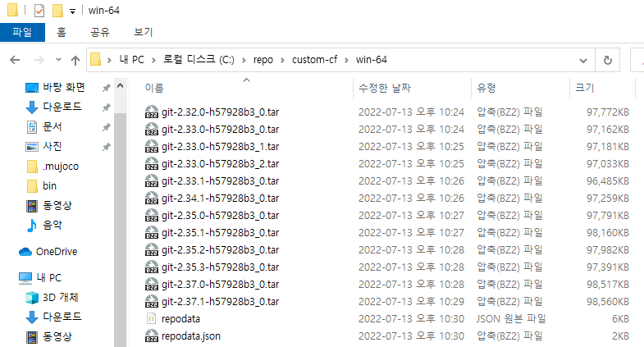Select git-2.37.1-h57928b3_0.tar file icon
This screenshot has height=347, width=644.
coord(152,301)
